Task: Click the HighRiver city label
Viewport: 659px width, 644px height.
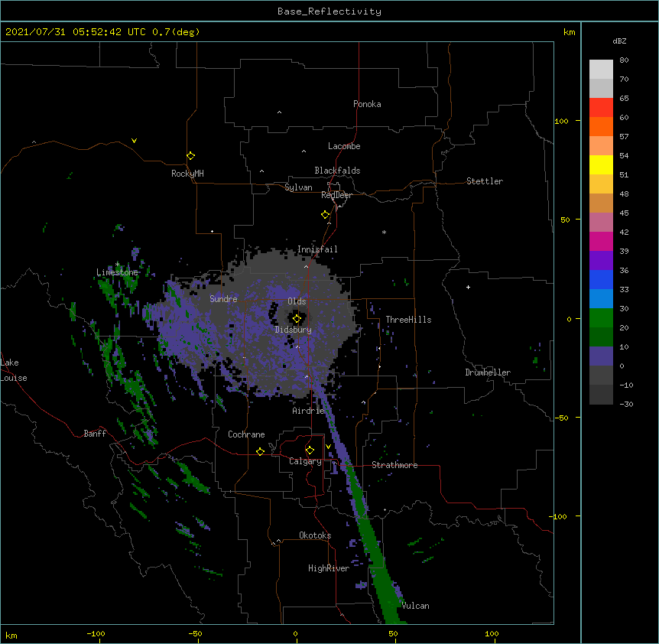Action: click(329, 568)
